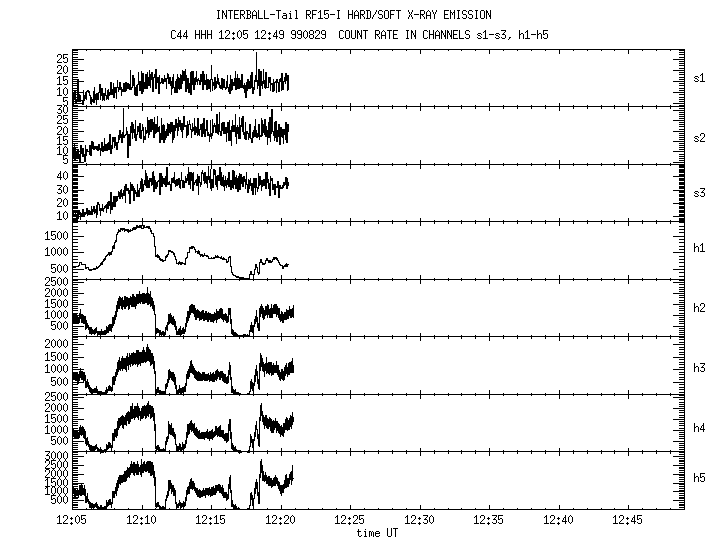Click the h3 channel label
Viewport: 720px width, 550px height.
[x=700, y=369]
